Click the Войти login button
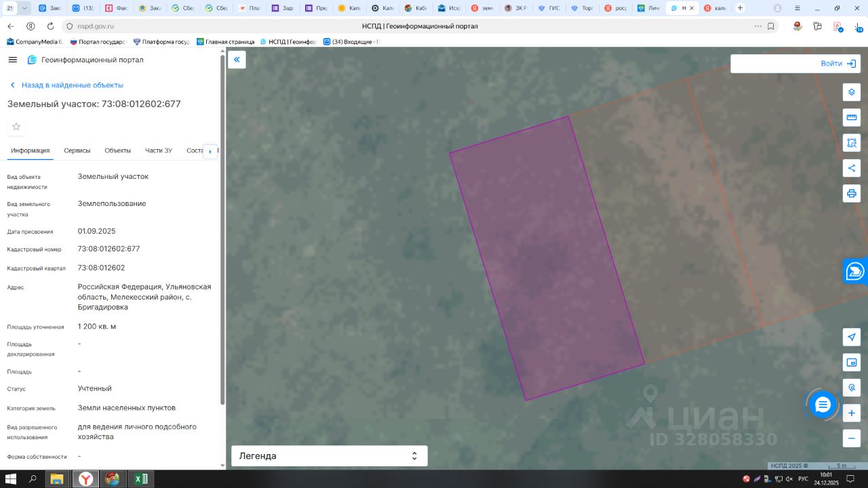Viewport: 868px width, 488px height. click(840, 64)
